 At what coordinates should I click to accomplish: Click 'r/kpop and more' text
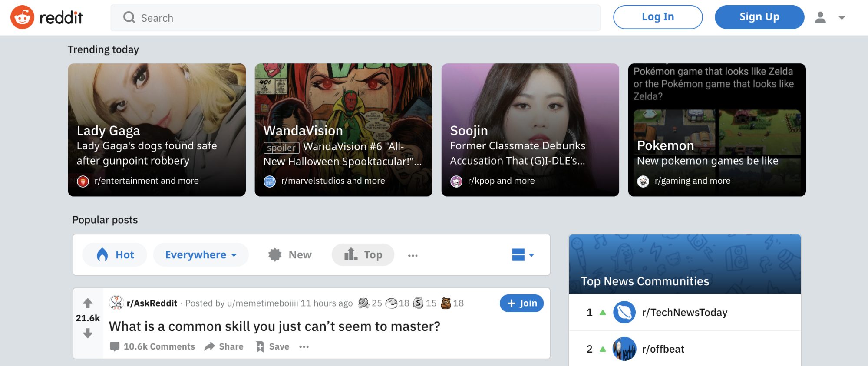click(501, 181)
